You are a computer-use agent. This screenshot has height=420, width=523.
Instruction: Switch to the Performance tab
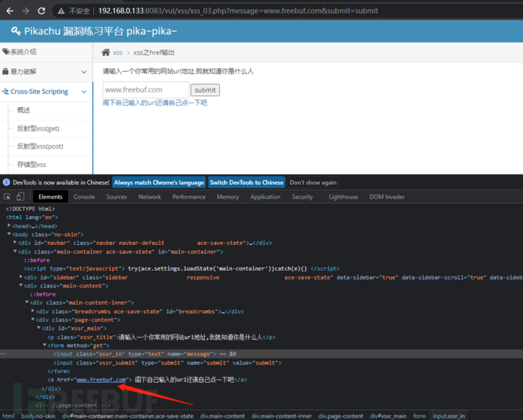pyautogui.click(x=189, y=197)
